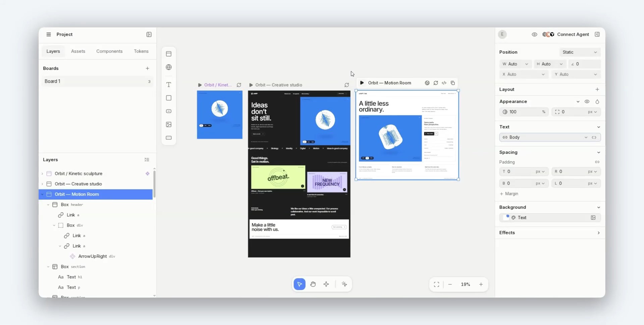The width and height of the screenshot is (644, 325).
Task: Zoom out with the minus button
Action: 450,285
